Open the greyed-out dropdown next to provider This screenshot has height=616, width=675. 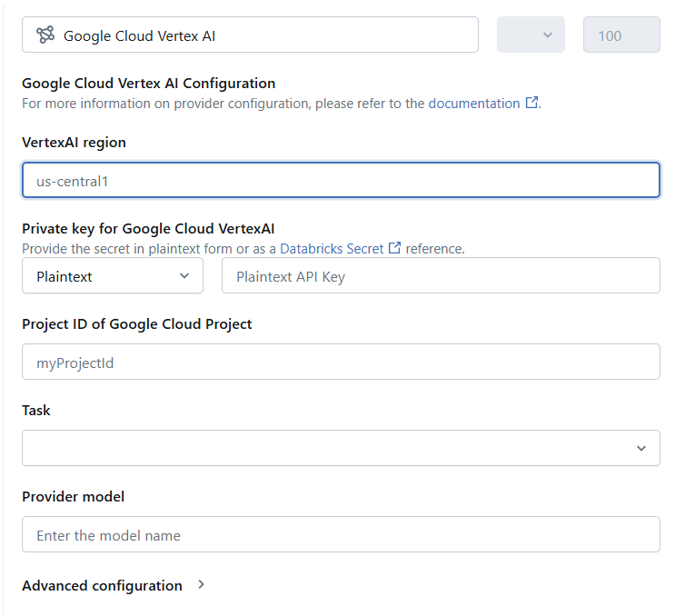point(531,35)
